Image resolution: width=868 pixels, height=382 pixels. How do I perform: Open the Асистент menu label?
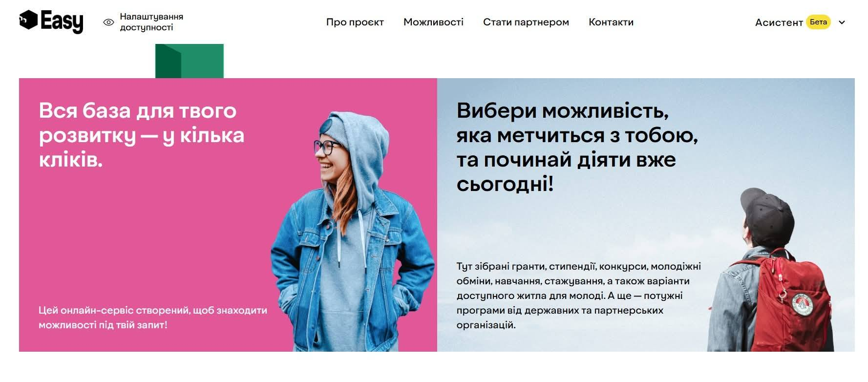[779, 22]
